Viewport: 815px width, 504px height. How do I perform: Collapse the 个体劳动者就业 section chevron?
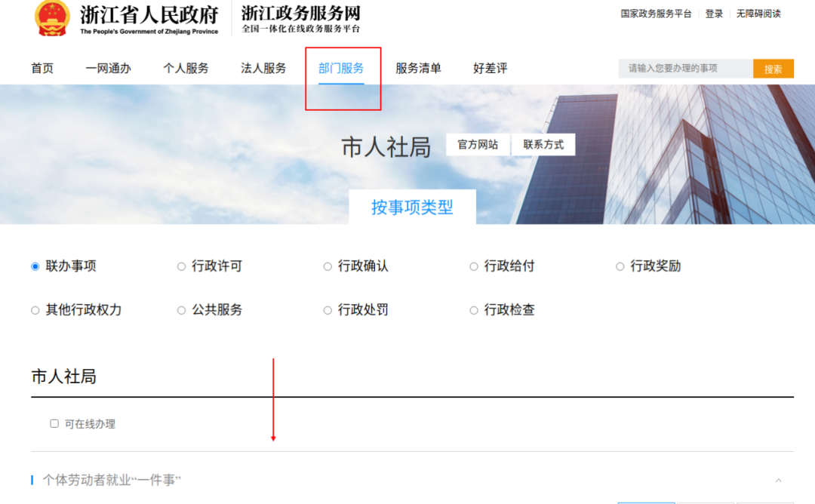778,481
